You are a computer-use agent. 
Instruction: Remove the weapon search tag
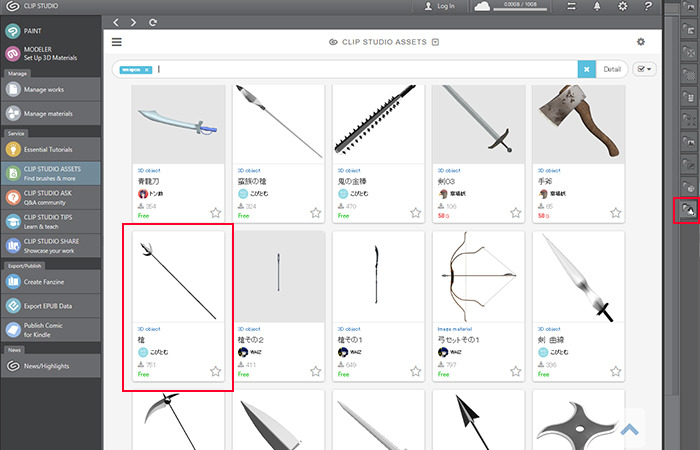(147, 70)
